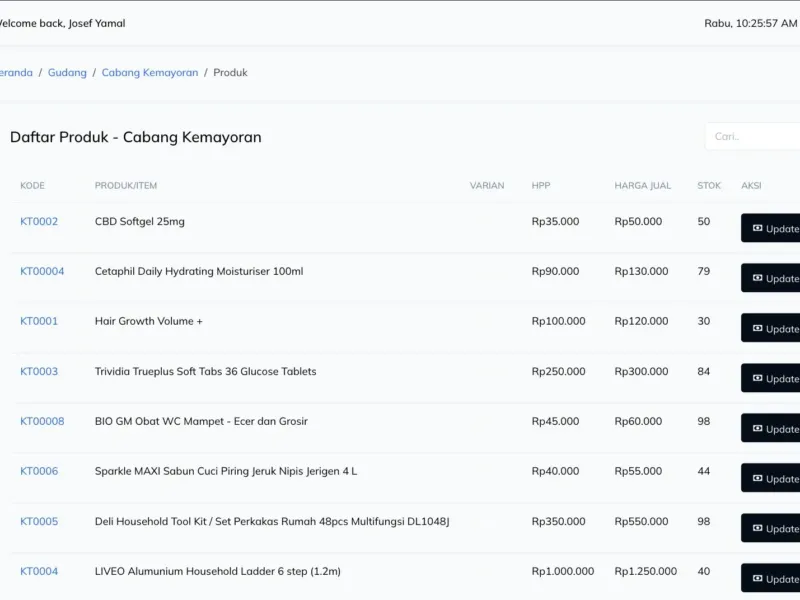Open product code KT0003
800x600 pixels.
pyautogui.click(x=39, y=372)
